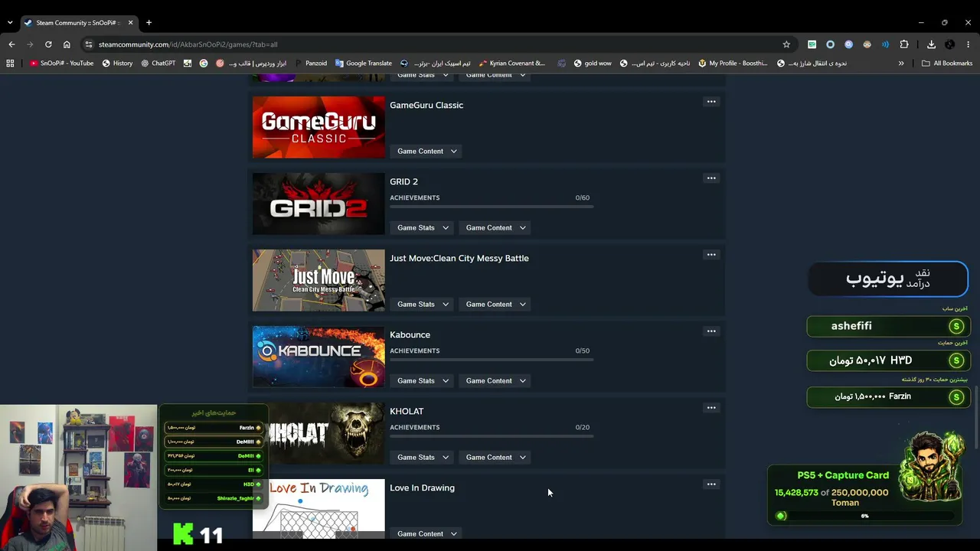Image resolution: width=980 pixels, height=551 pixels.
Task: Open the Apps grid in bookmarks bar
Action: tap(10, 64)
